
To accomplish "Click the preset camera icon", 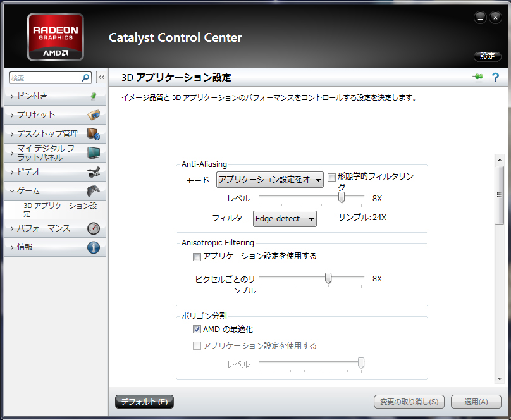I will [94, 115].
